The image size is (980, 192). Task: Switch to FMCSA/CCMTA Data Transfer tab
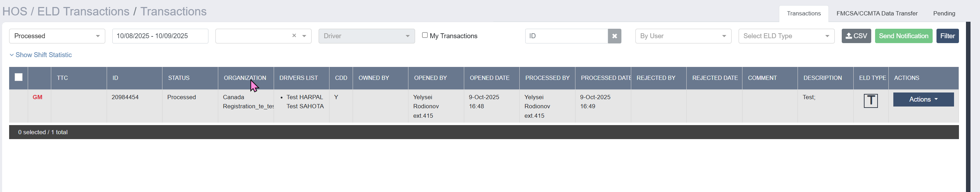pos(876,14)
